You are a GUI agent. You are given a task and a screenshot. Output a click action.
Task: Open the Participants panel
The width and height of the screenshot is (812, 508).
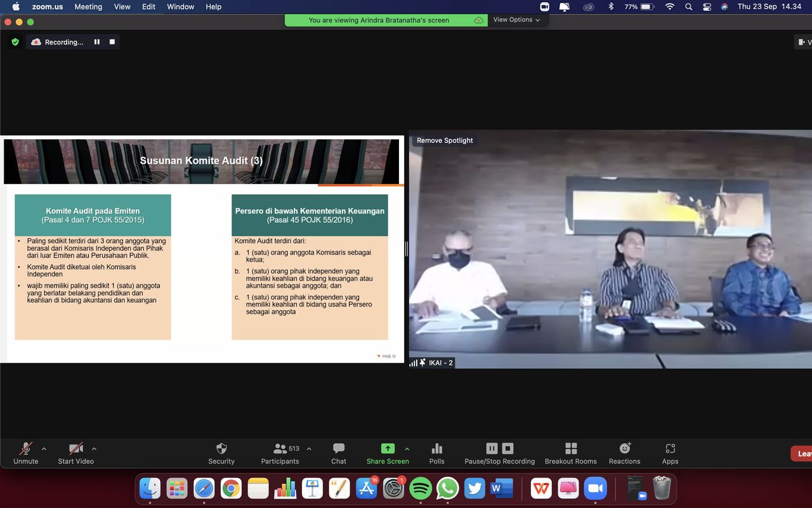280,453
